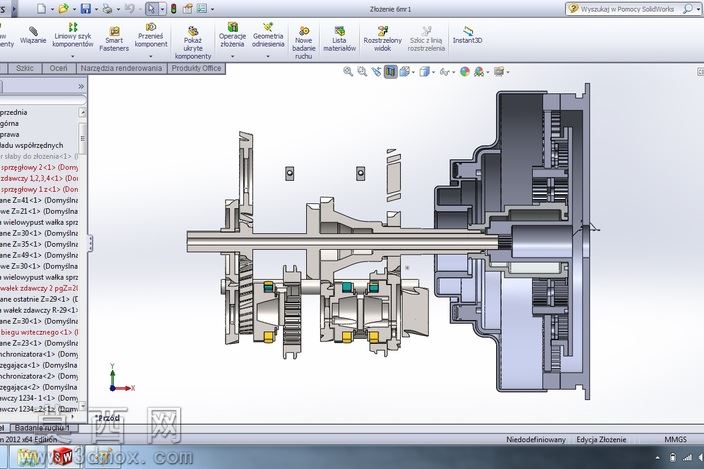Activate the Select cursor tool

(x=151, y=9)
